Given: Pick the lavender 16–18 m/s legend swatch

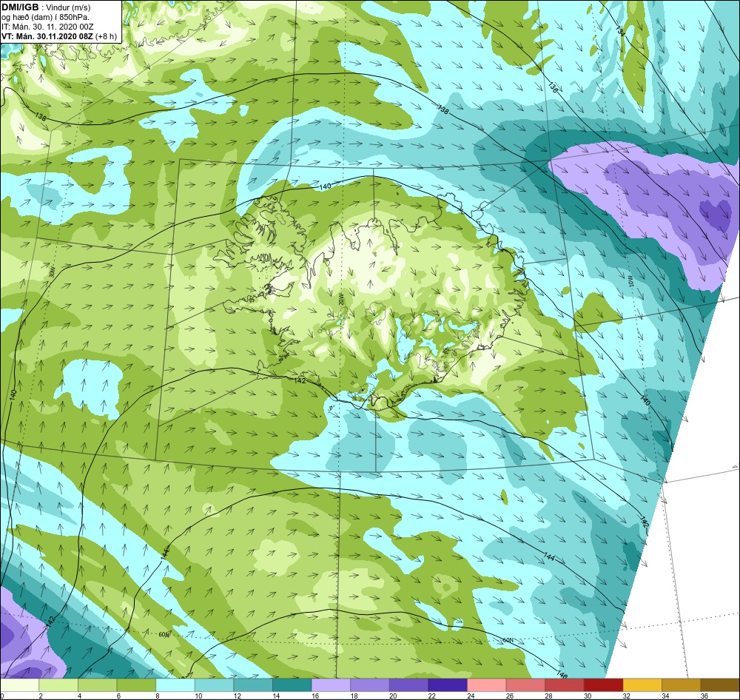Looking at the screenshot, I should click(x=331, y=685).
